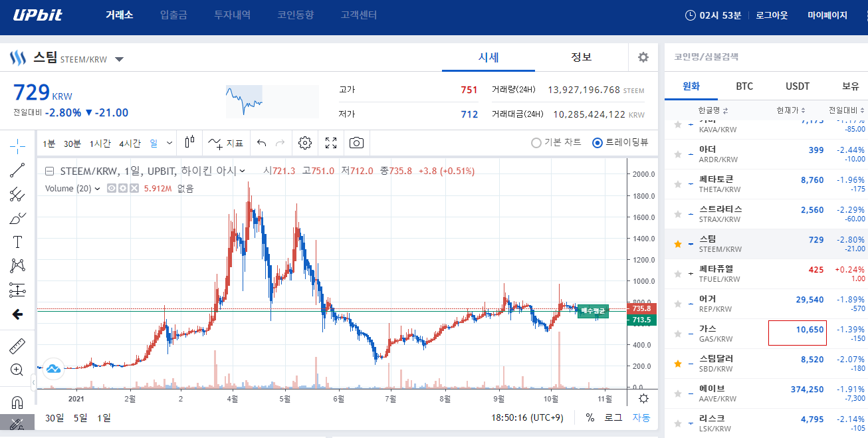The width and height of the screenshot is (868, 438).
Task: Click the back arrow drawing tool icon
Action: point(18,314)
